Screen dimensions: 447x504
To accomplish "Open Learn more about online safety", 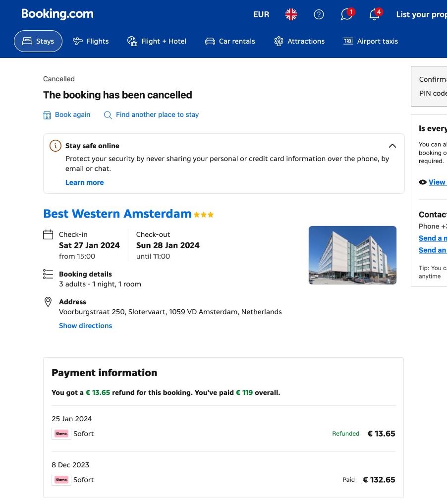I will point(85,182).
